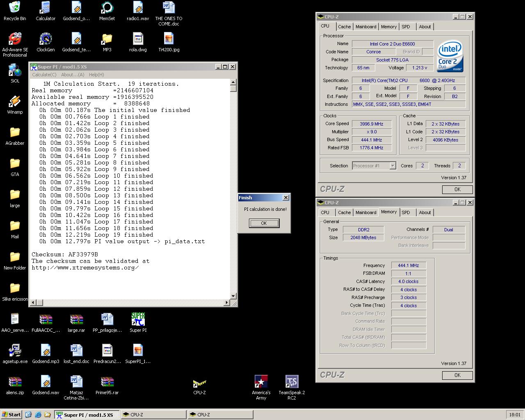Click the Start button

coord(11,415)
